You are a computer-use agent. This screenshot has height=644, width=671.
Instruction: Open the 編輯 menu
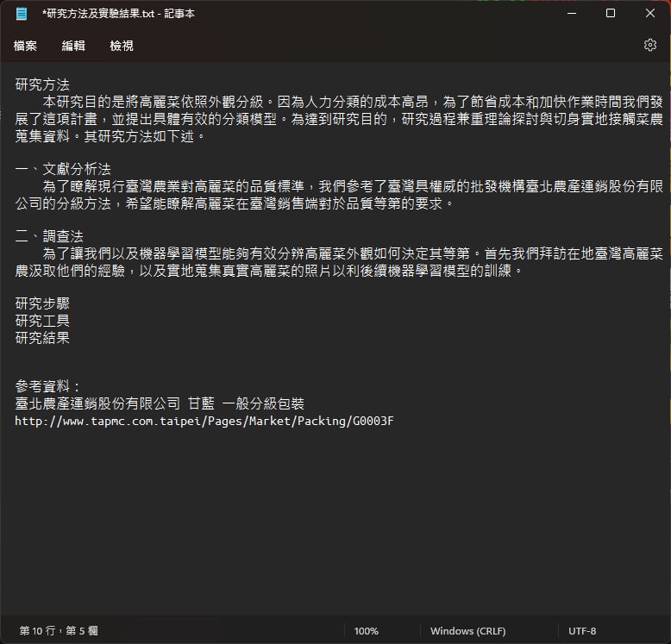pyautogui.click(x=73, y=46)
